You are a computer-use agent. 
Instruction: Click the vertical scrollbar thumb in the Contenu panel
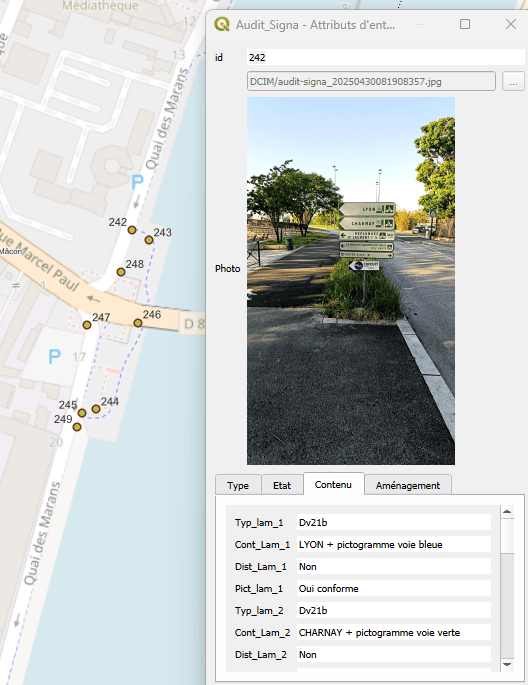(507, 536)
